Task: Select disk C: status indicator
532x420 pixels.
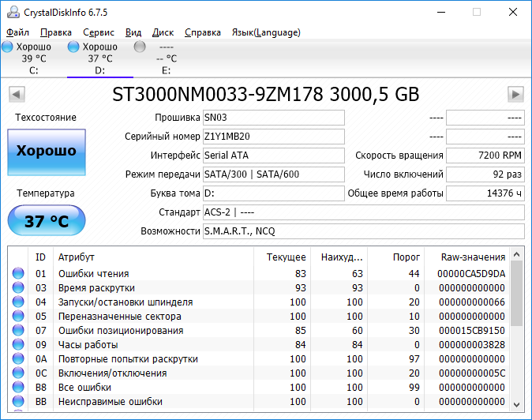Action: (7, 47)
